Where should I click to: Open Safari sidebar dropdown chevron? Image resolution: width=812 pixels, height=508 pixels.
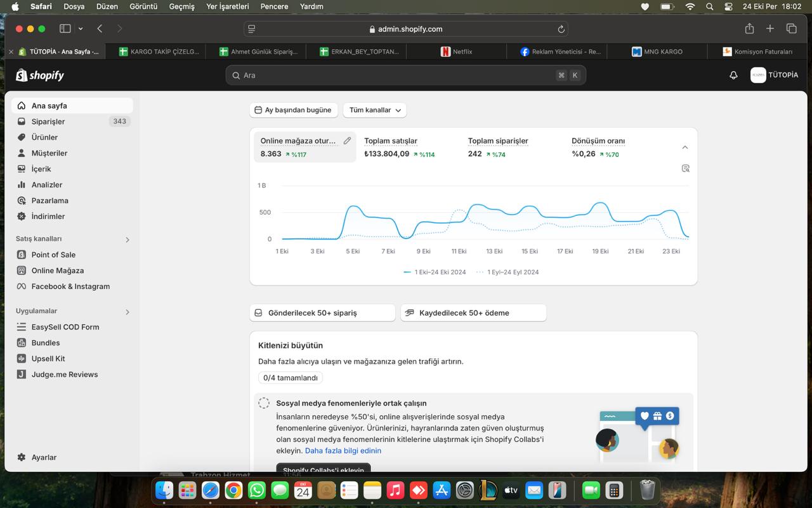point(81,29)
